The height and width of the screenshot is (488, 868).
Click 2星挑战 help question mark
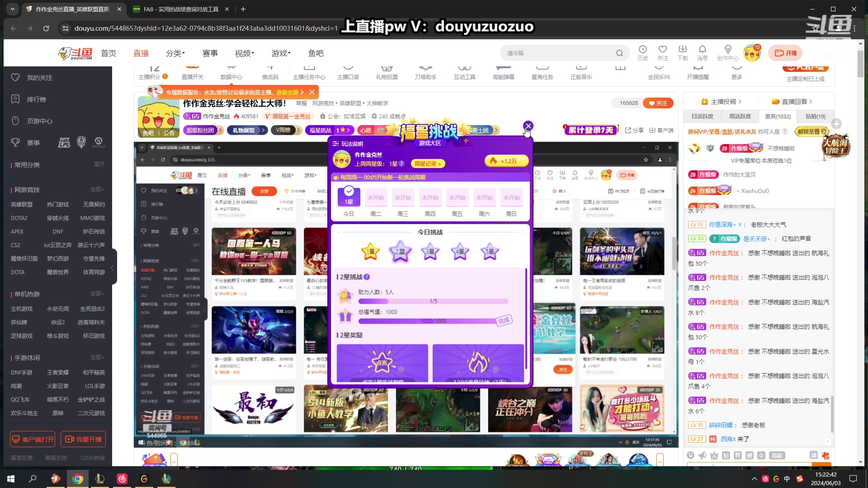click(367, 277)
